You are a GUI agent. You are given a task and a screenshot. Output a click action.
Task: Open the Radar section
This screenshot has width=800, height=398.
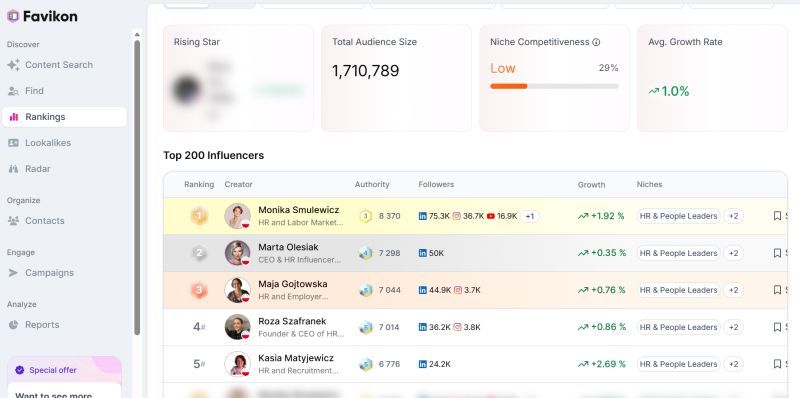point(29,169)
